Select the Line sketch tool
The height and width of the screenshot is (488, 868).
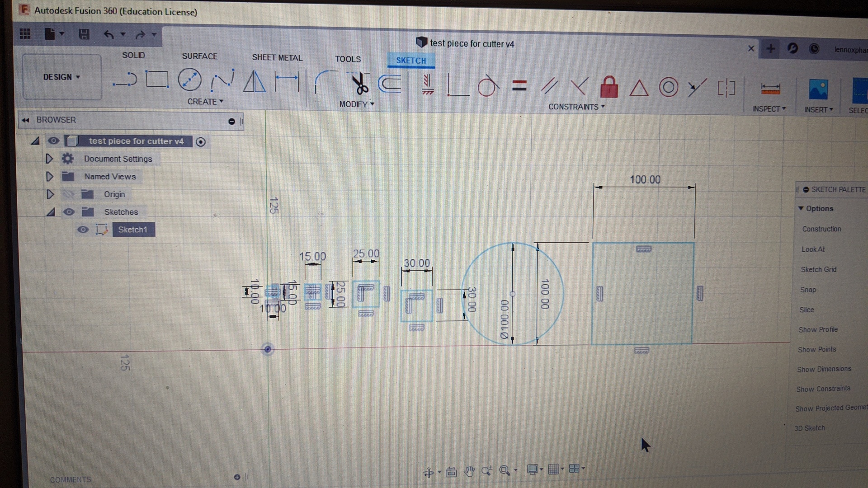(x=125, y=80)
